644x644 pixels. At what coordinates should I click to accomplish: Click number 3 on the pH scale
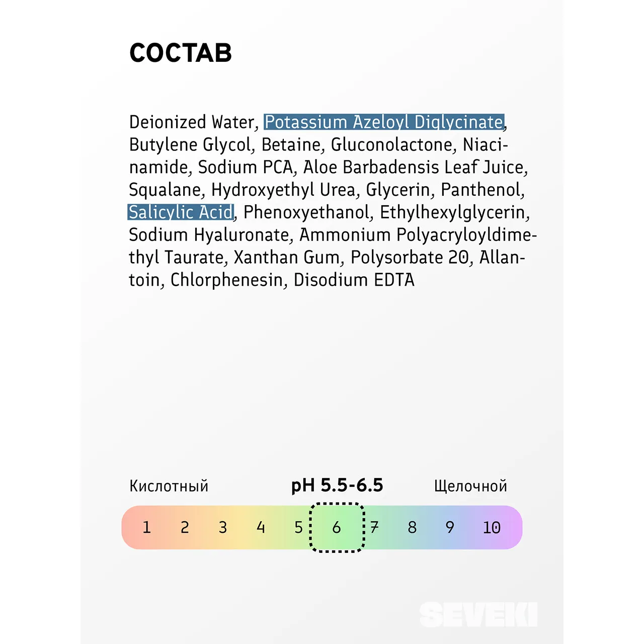pos(223,527)
